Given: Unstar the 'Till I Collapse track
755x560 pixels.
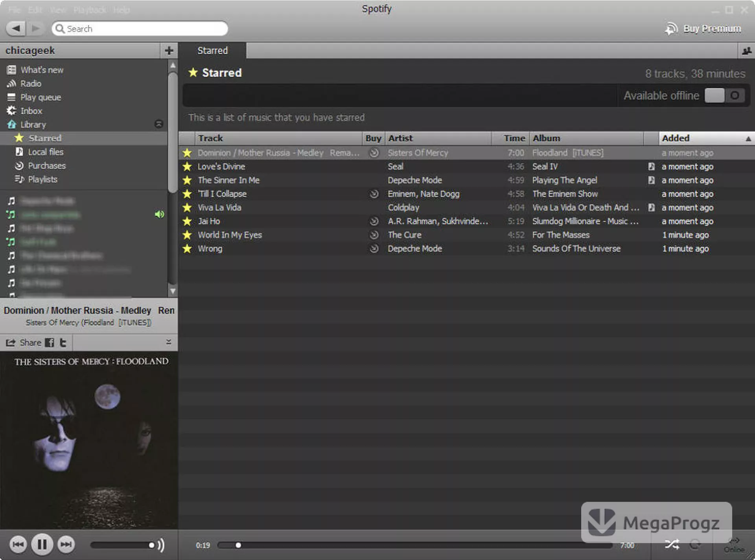Looking at the screenshot, I should click(187, 194).
